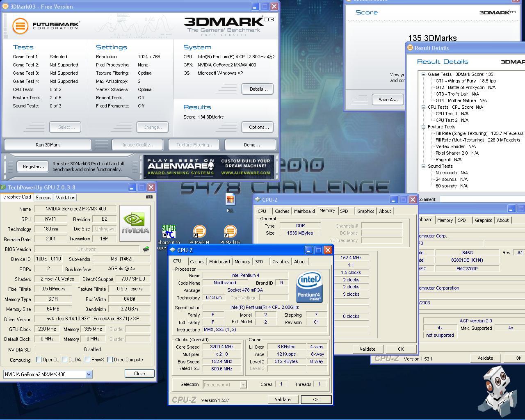
Task: Click the GPU-Z camera screenshot icon
Action: [149, 197]
